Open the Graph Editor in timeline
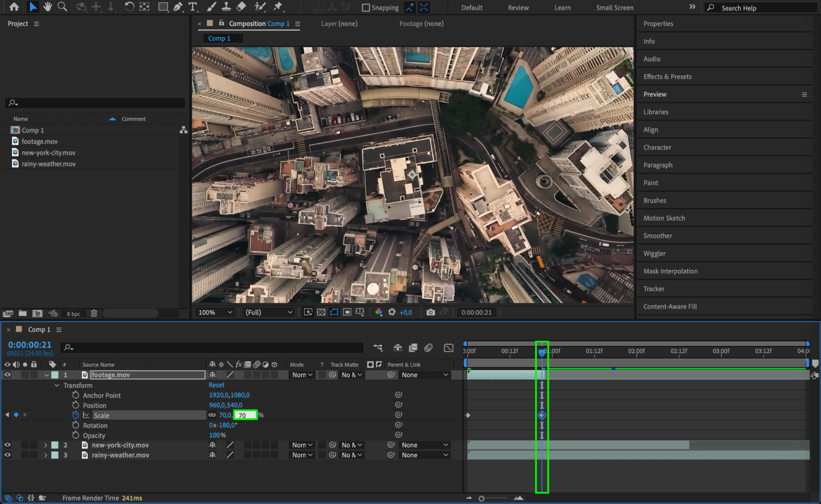Image resolution: width=821 pixels, height=504 pixels. 448,348
